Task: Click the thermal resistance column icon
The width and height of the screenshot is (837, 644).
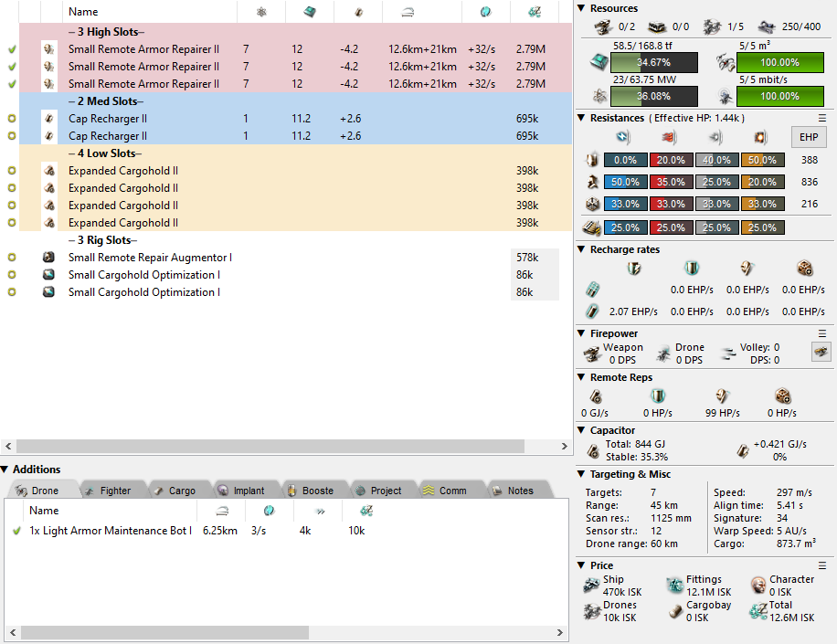Action: click(668, 138)
